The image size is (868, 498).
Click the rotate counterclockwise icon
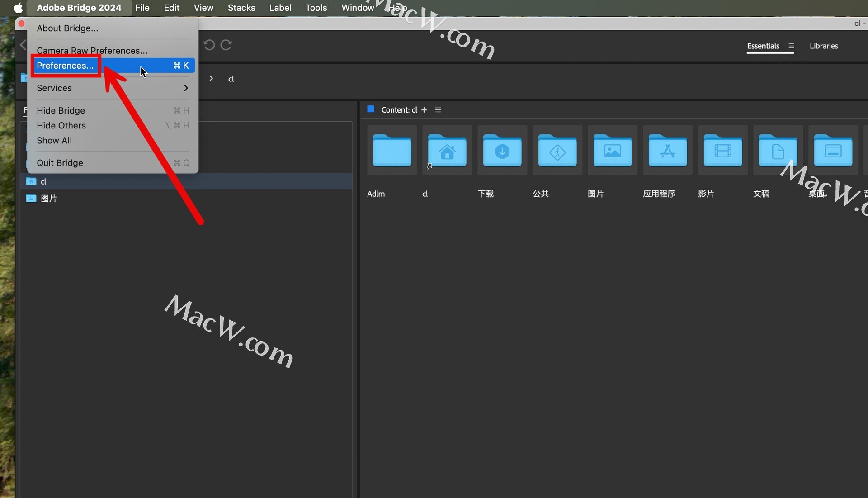[x=209, y=45]
